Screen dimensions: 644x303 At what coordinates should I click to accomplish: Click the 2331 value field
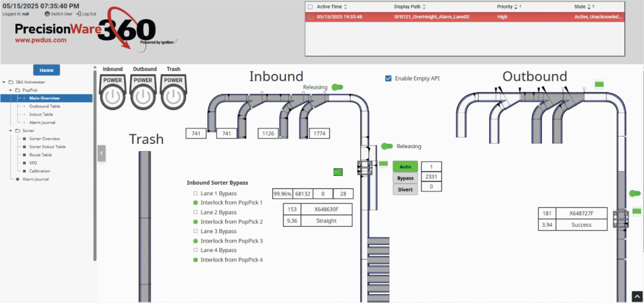click(431, 177)
